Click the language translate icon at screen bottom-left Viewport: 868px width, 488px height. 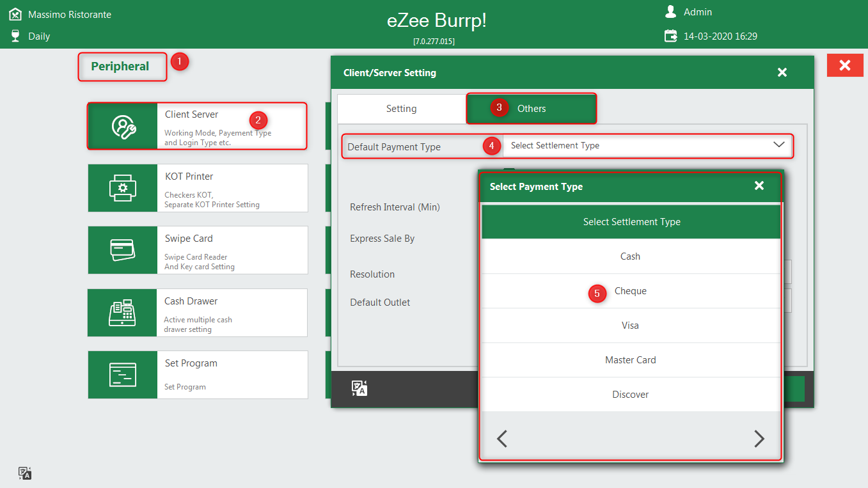point(25,473)
